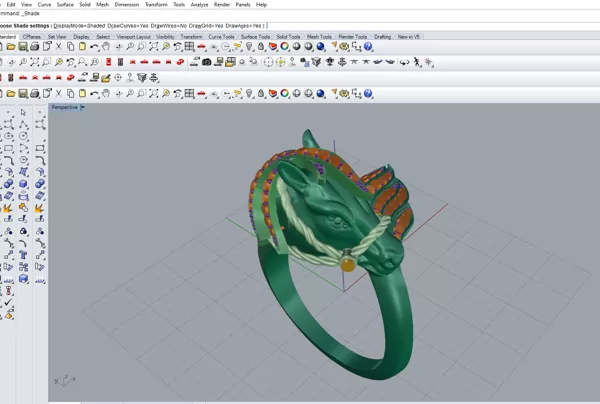Click the Print icon in the toolbar row under the tabs
Screen dimensions: 600x404
(34, 47)
